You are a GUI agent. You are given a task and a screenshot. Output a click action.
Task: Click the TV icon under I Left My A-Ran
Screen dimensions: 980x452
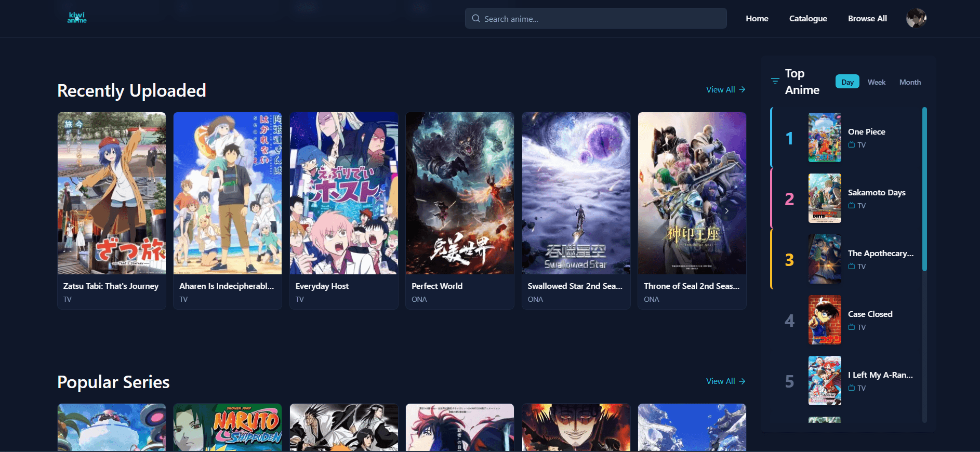point(851,388)
